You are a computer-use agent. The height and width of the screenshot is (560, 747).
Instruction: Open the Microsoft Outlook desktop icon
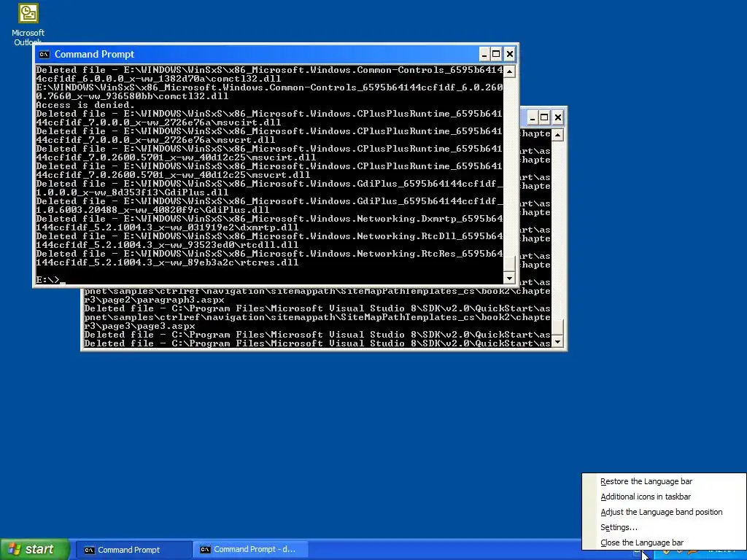coord(28,24)
